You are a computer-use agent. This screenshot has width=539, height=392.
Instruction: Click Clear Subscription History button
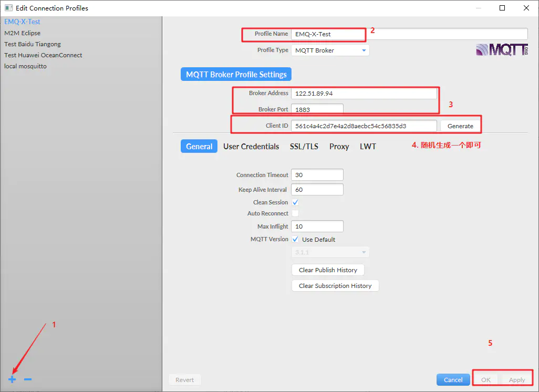tap(335, 286)
